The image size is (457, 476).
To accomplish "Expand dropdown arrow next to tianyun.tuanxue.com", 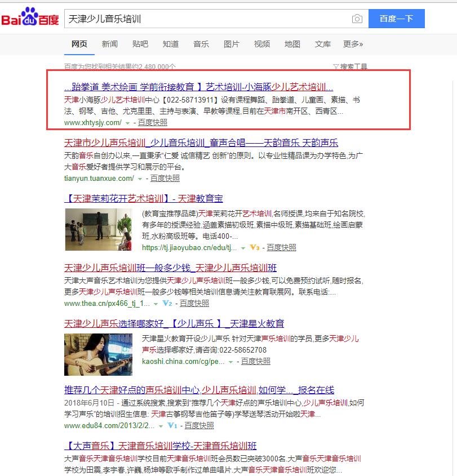I will tap(140, 179).
